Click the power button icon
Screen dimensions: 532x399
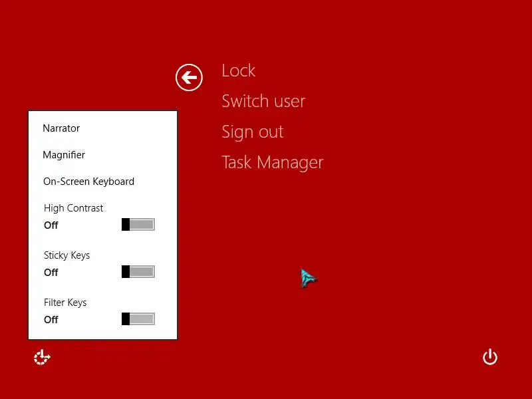coord(490,357)
